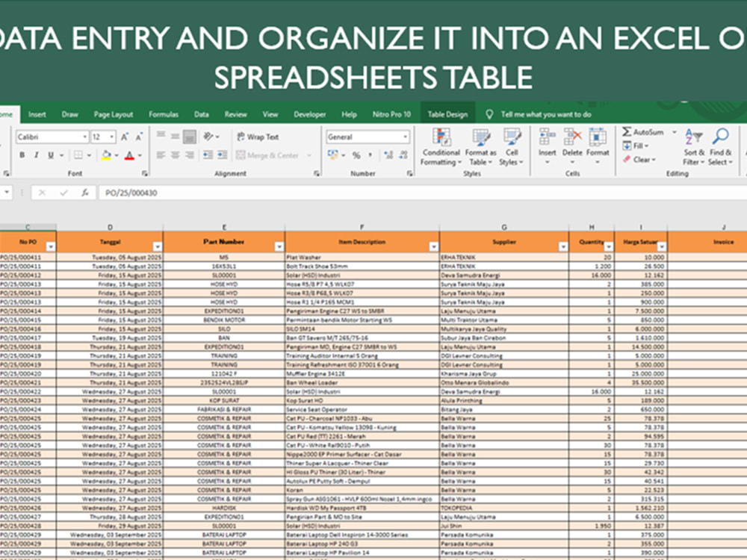Open Find & Select menu

[720, 147]
